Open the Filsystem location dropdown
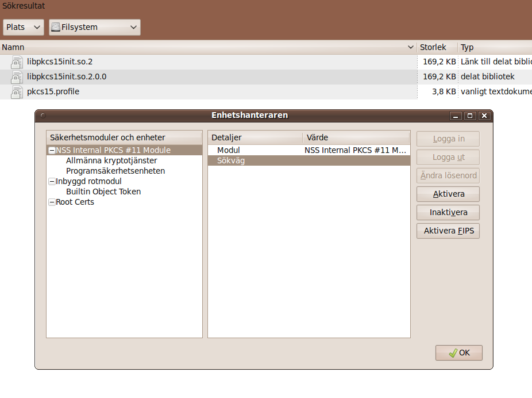532x398 pixels. [x=95, y=27]
